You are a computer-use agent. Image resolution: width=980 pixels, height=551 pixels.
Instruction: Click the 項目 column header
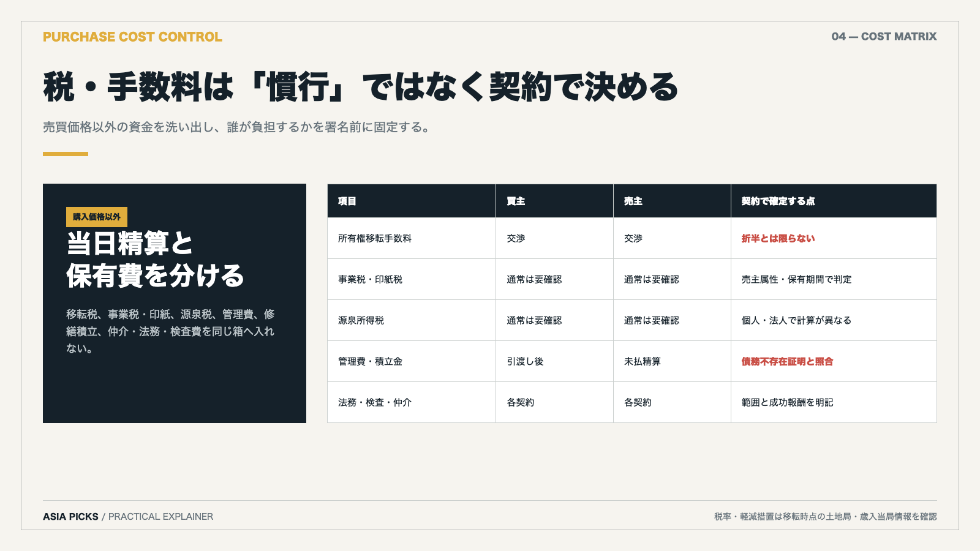[347, 201]
